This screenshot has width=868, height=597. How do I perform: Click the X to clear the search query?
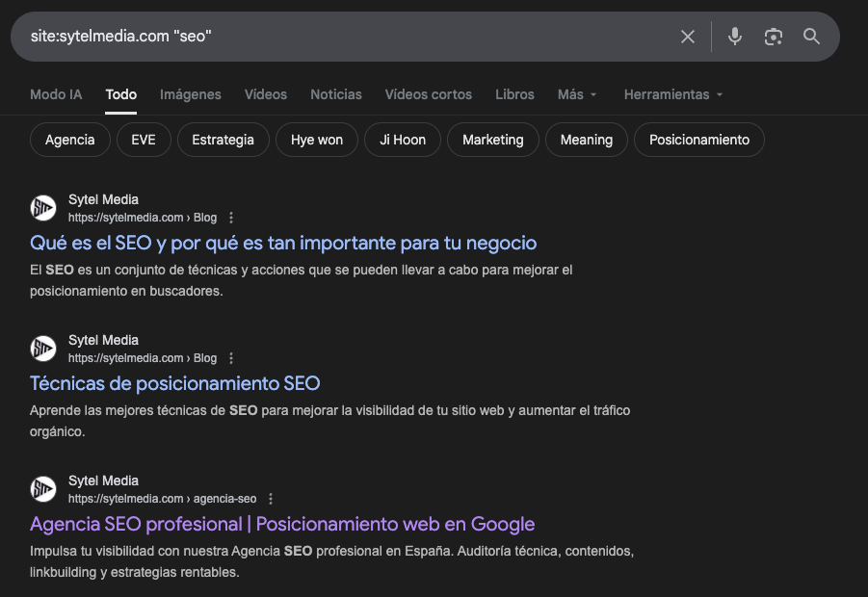688,36
